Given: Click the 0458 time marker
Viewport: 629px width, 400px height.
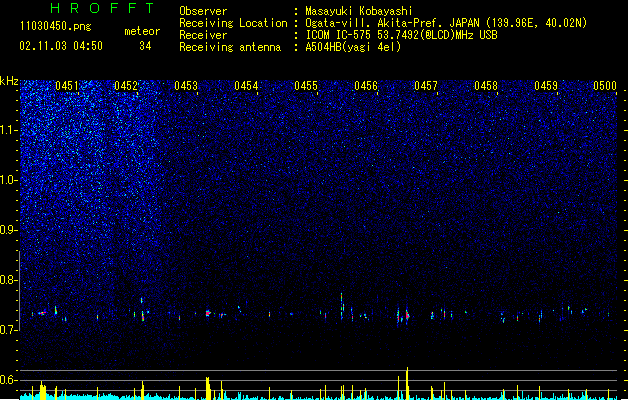Looking at the screenshot, I should [x=486, y=86].
